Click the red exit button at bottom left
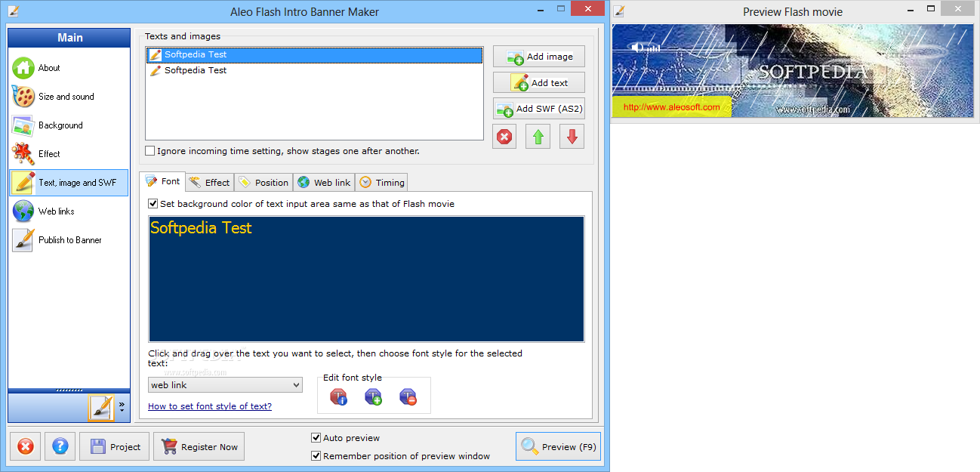This screenshot has height=472, width=980. click(25, 446)
